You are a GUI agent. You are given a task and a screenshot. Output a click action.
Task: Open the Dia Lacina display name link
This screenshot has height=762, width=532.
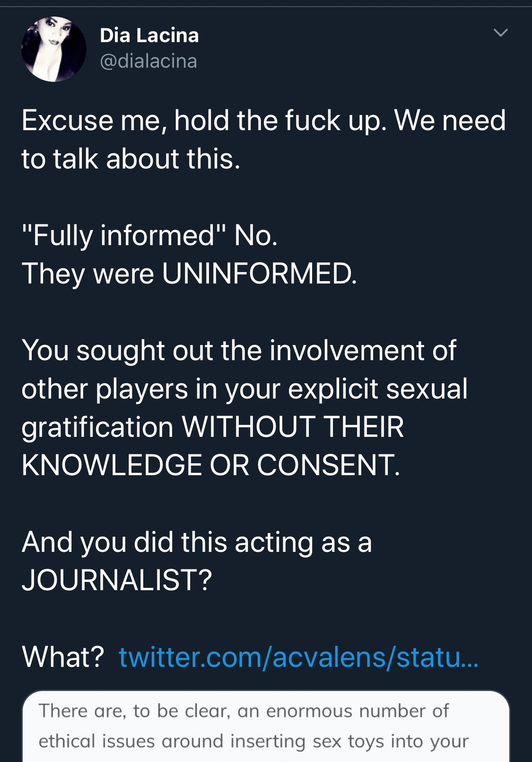(149, 35)
